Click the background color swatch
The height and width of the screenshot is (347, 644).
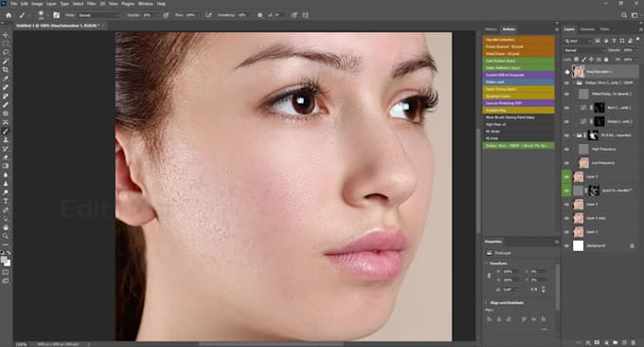click(9, 264)
